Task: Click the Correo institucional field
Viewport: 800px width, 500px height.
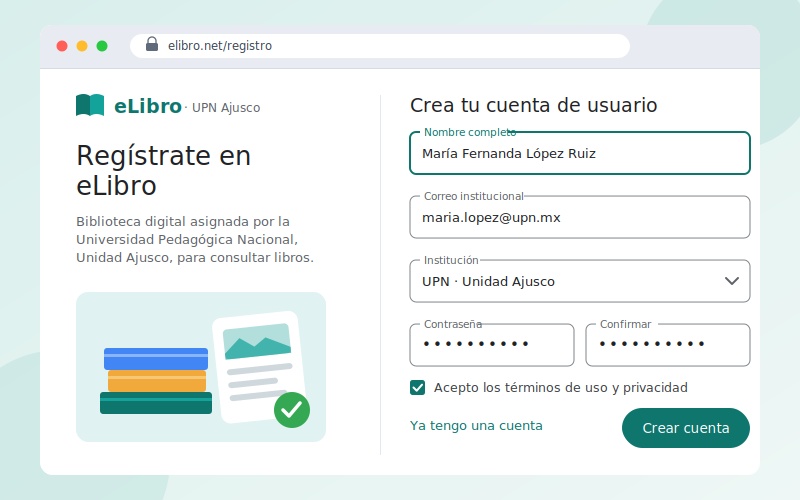Action: click(580, 217)
